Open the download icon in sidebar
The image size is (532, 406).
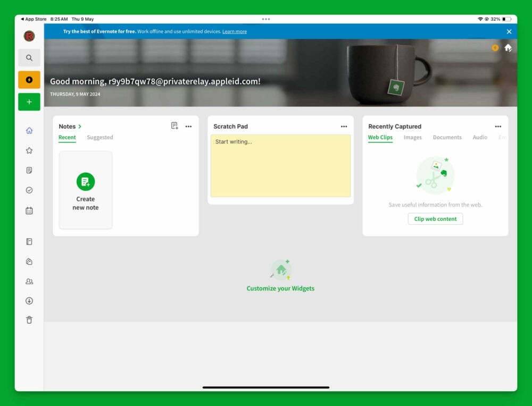pos(29,301)
